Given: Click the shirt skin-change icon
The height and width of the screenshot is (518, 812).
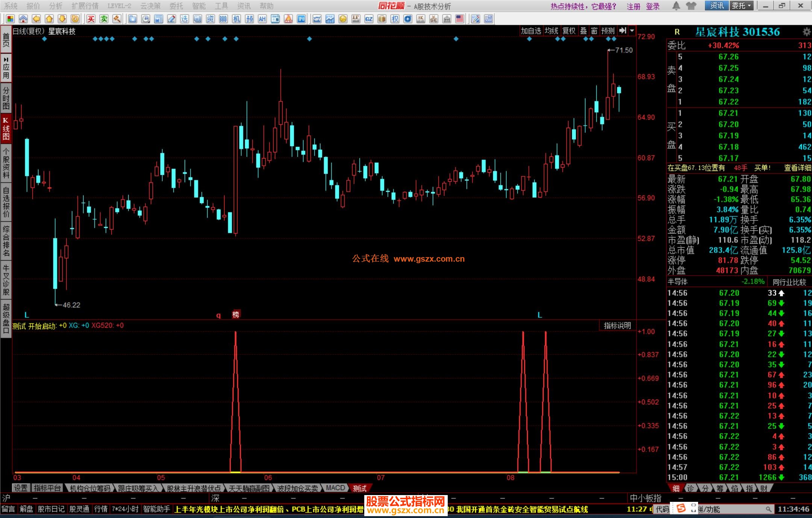Looking at the screenshot, I should 691,6.
